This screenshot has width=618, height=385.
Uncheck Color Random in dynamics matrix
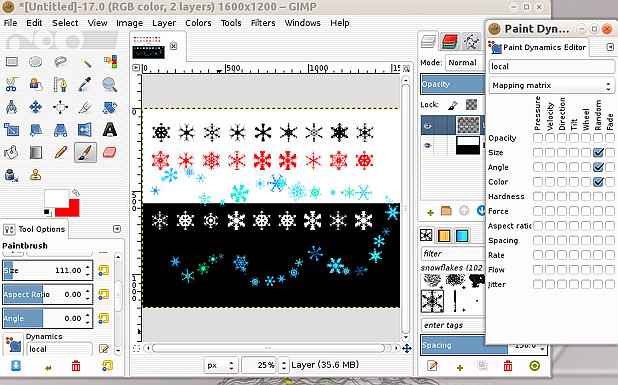pos(598,182)
